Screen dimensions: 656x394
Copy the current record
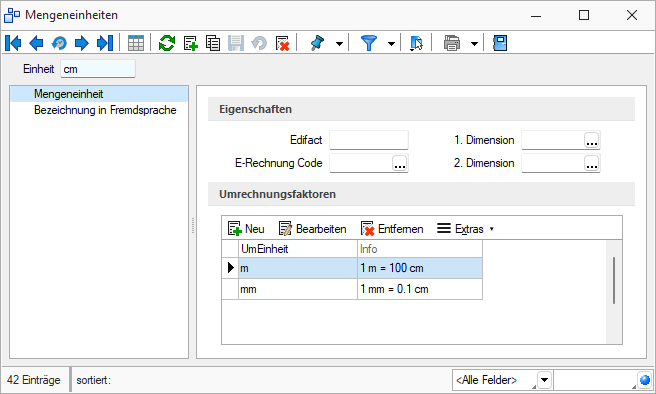tap(213, 43)
